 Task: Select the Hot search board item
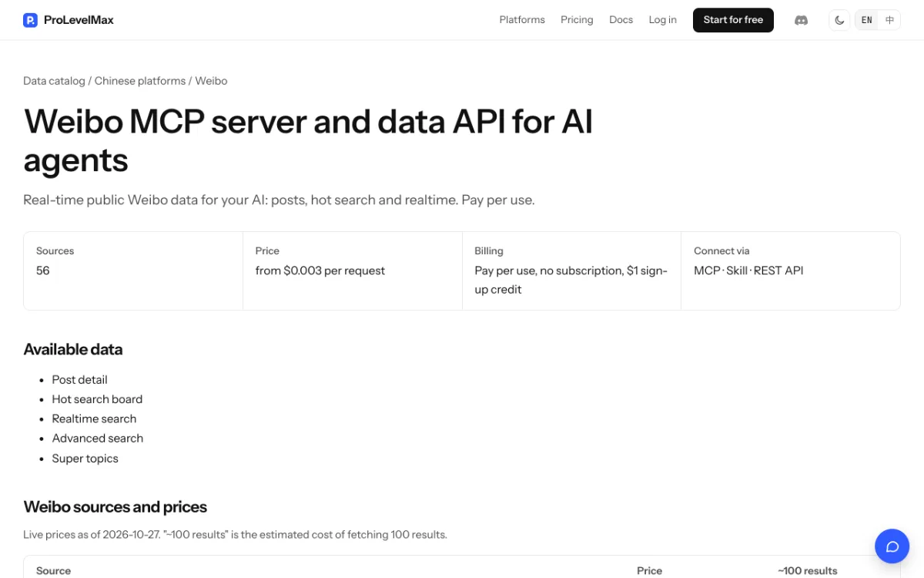(x=97, y=399)
